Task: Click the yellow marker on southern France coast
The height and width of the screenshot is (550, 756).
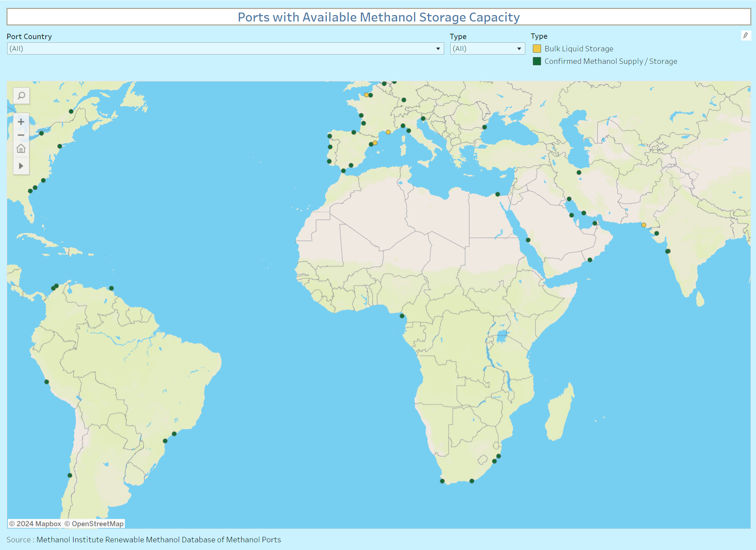Action: click(388, 132)
